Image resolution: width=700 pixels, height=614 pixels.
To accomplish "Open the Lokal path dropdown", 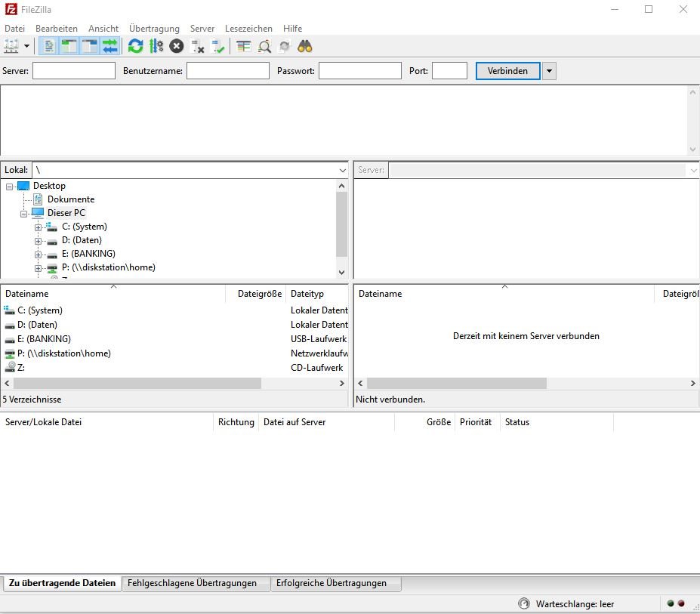I will (x=342, y=171).
